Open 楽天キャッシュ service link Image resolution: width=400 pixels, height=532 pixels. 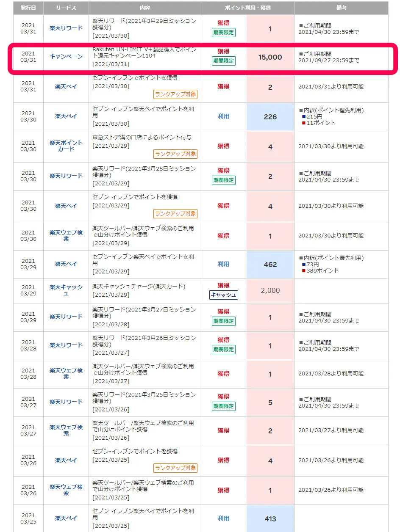(x=66, y=290)
